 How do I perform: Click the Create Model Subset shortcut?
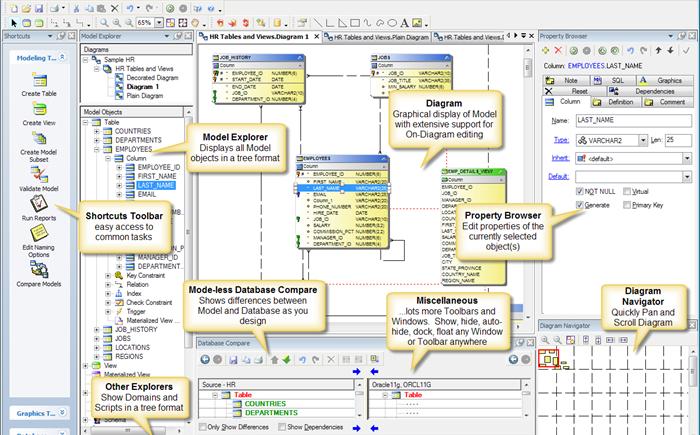tap(39, 138)
